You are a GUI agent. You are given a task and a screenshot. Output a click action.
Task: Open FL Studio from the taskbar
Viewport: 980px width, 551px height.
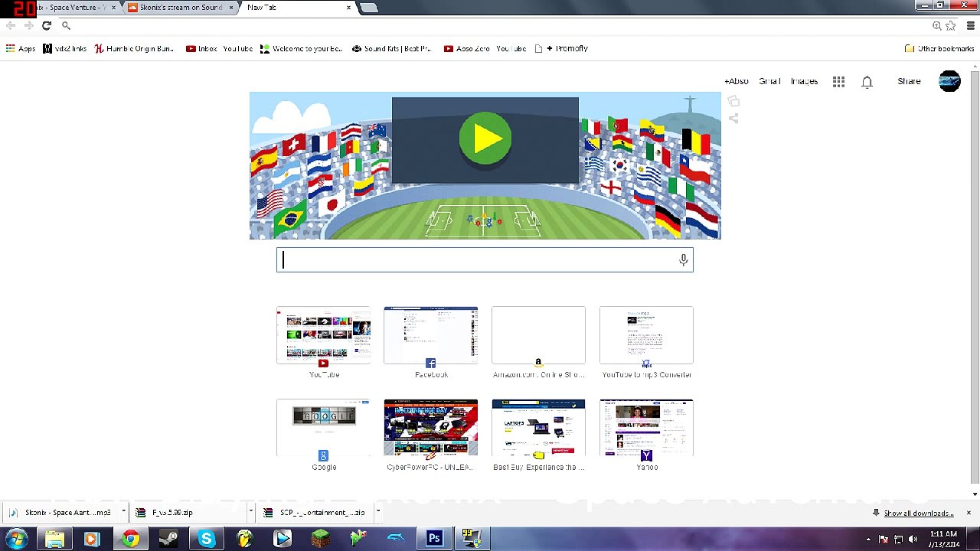(244, 539)
